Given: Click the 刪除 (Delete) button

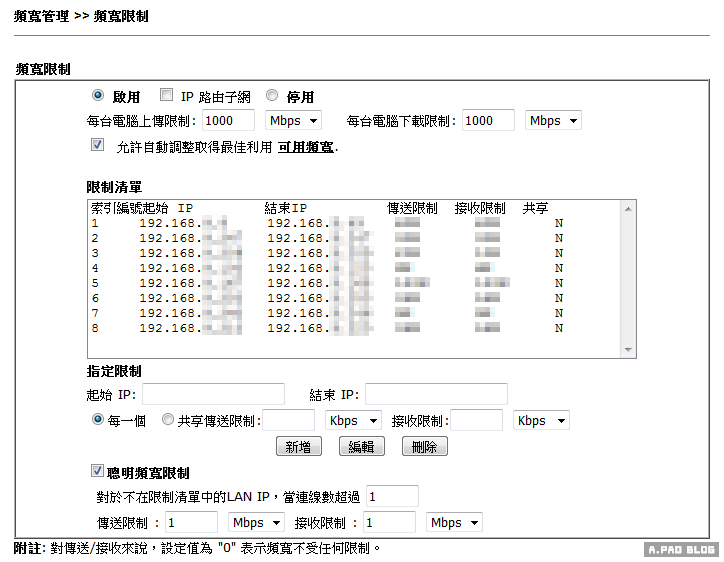Looking at the screenshot, I should pyautogui.click(x=424, y=447).
